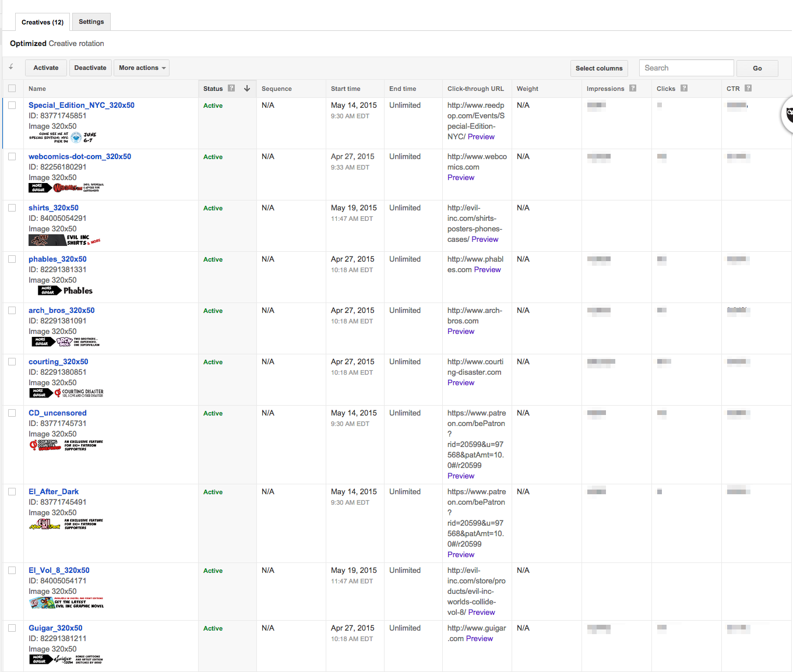The width and height of the screenshot is (793, 672).
Task: Click the Phables creative banner thumbnail
Action: 65,290
